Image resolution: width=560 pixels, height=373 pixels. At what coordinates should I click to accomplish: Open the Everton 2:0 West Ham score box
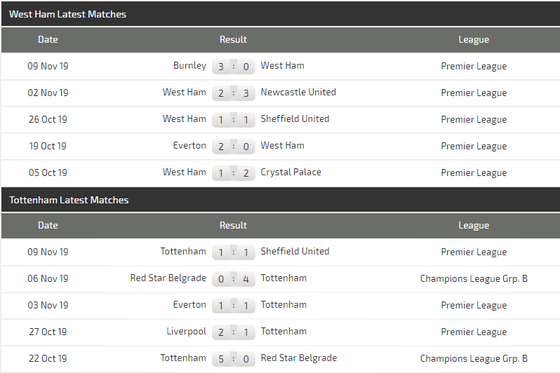pos(234,146)
